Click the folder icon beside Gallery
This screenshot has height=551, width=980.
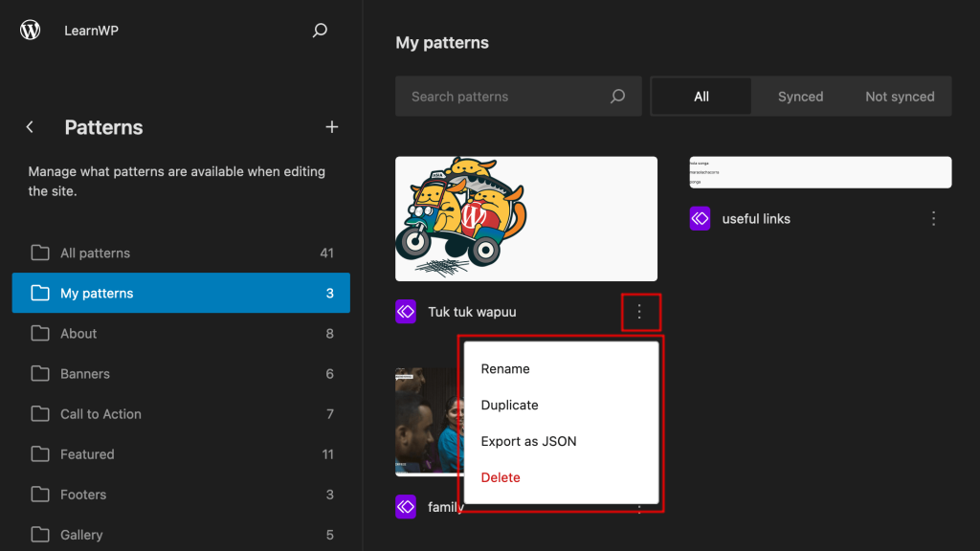[x=39, y=535]
